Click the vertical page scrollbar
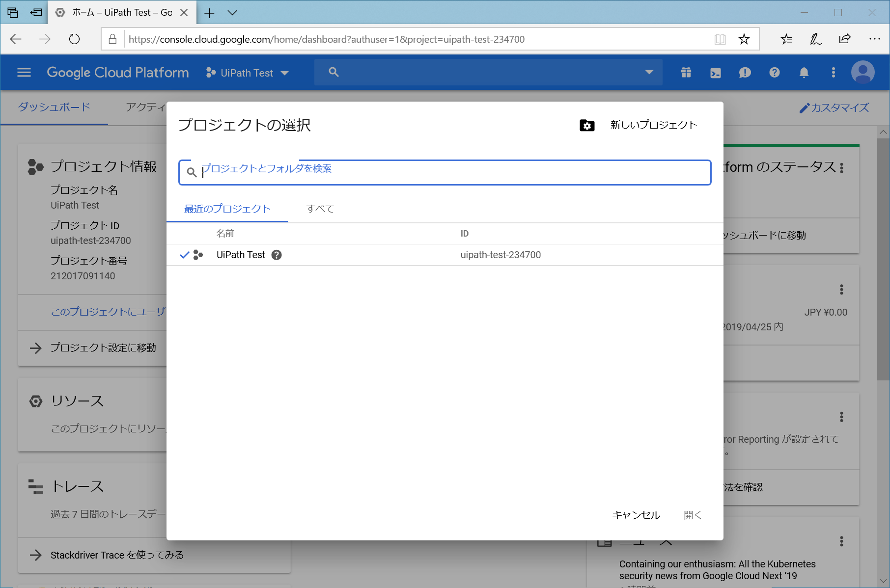This screenshot has height=588, width=890. point(883,259)
